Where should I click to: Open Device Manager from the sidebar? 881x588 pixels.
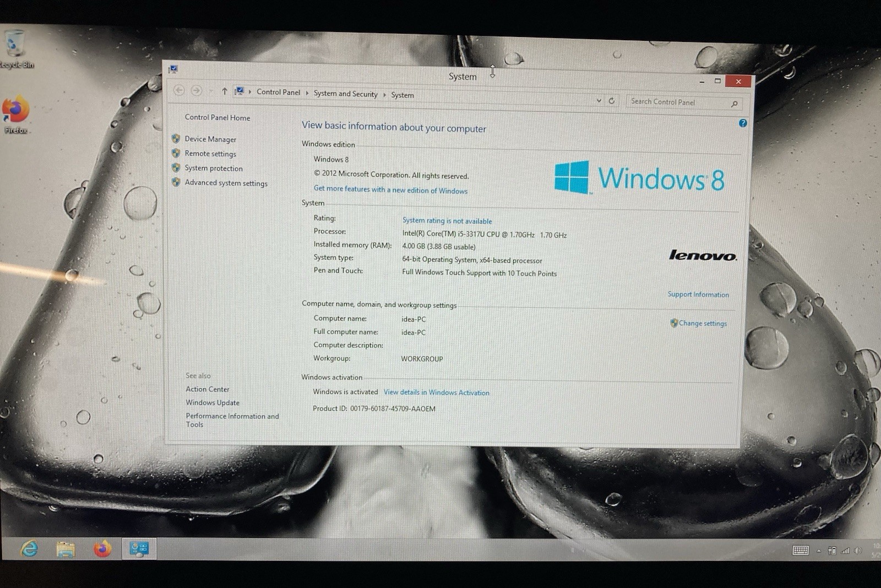click(210, 139)
